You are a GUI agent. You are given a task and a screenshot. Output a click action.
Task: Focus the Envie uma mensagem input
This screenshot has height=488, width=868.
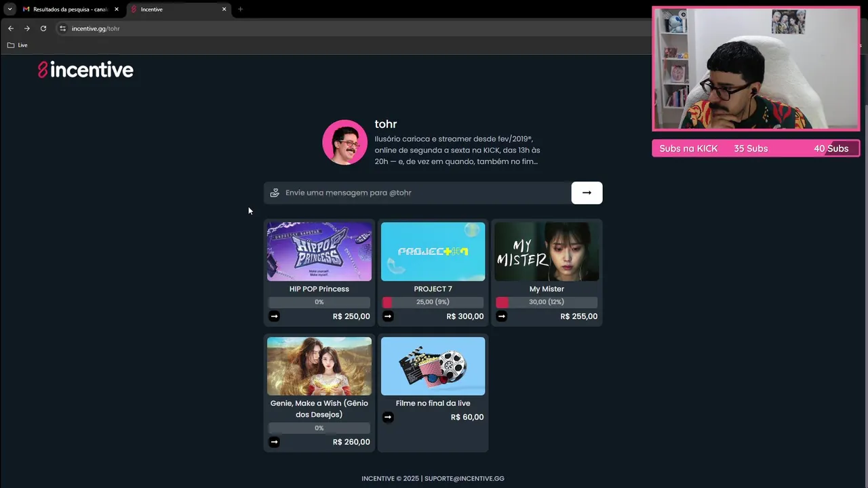pos(418,192)
